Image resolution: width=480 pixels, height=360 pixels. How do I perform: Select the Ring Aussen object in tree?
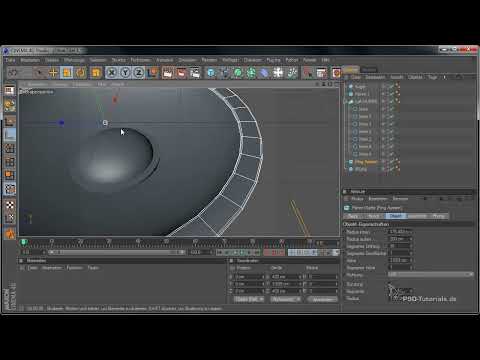[x=366, y=162]
